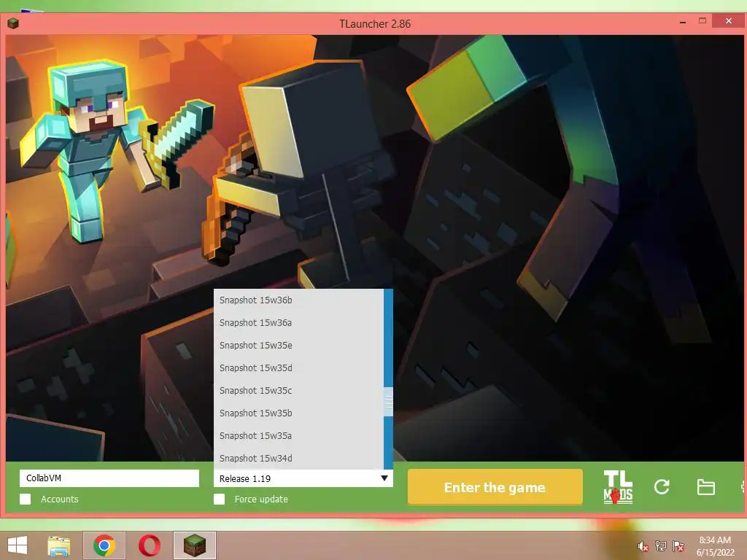Select Snapshot 15w35a entry
Image resolution: width=747 pixels, height=560 pixels.
coord(298,436)
